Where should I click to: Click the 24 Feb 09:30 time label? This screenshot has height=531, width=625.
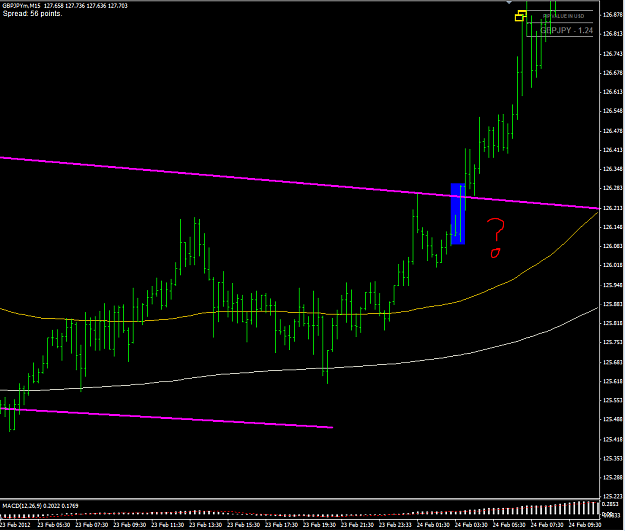(585, 525)
